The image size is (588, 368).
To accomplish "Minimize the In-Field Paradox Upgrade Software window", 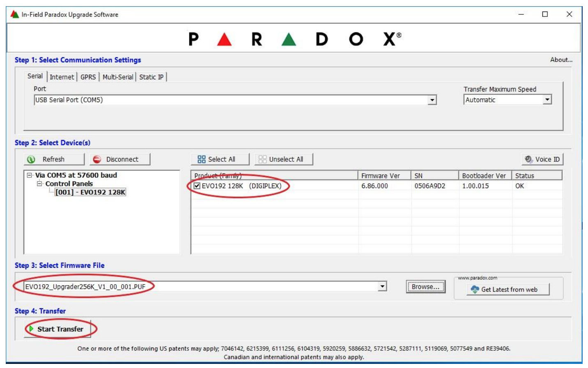I will pyautogui.click(x=521, y=14).
